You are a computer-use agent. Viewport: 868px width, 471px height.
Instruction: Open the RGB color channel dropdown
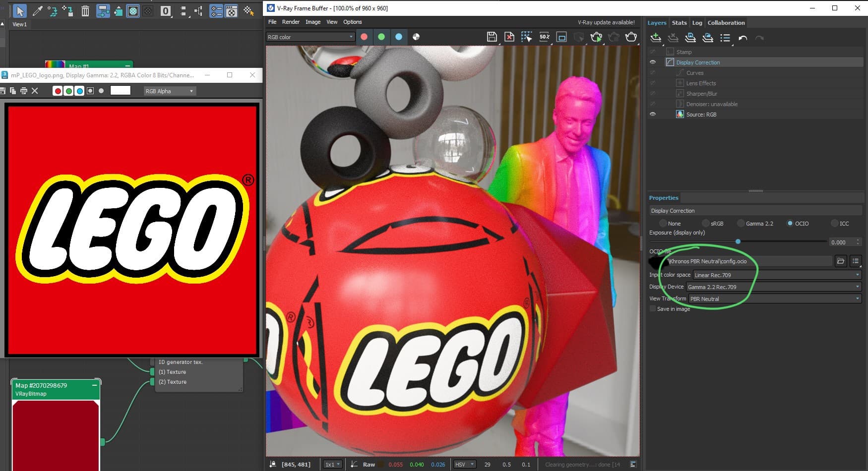click(x=310, y=37)
